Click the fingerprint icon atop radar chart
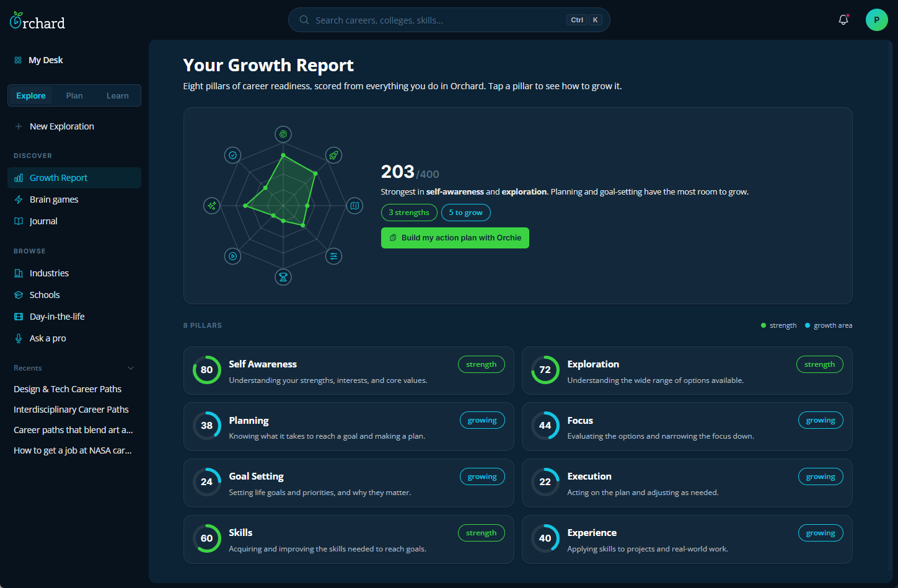The width and height of the screenshot is (898, 588). tap(283, 134)
